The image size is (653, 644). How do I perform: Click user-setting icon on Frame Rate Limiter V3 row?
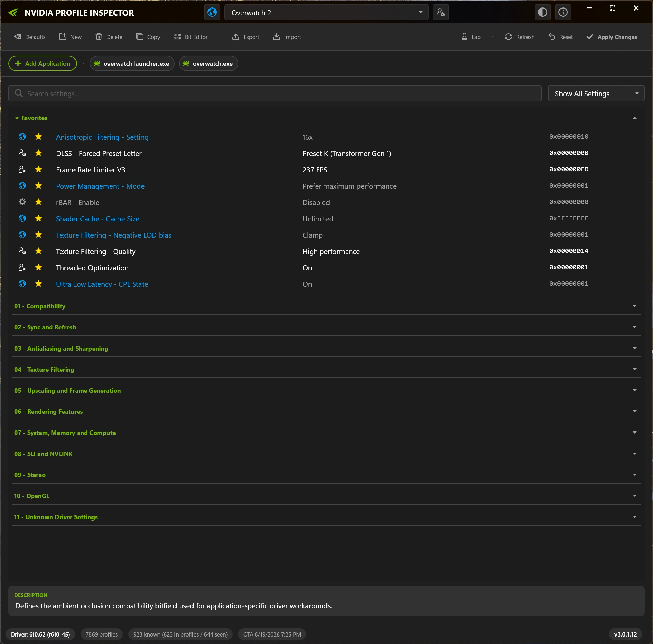click(x=22, y=169)
